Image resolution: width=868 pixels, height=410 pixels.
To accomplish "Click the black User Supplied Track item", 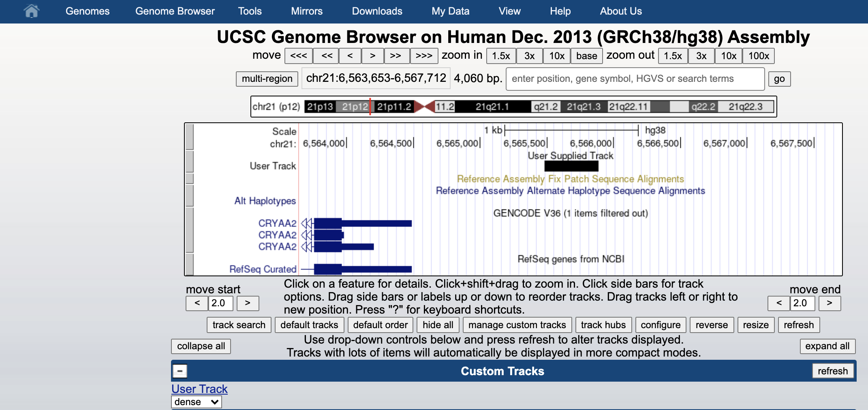I will (x=571, y=166).
